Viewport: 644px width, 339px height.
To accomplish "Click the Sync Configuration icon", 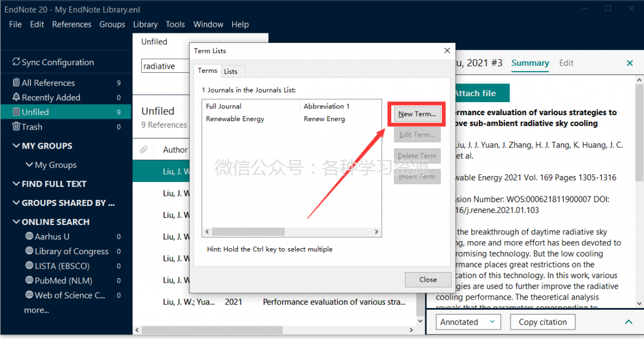I will click(16, 61).
